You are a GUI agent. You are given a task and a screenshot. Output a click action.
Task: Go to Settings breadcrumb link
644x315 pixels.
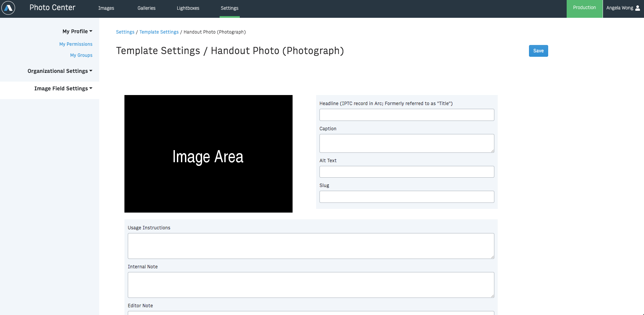(x=125, y=32)
